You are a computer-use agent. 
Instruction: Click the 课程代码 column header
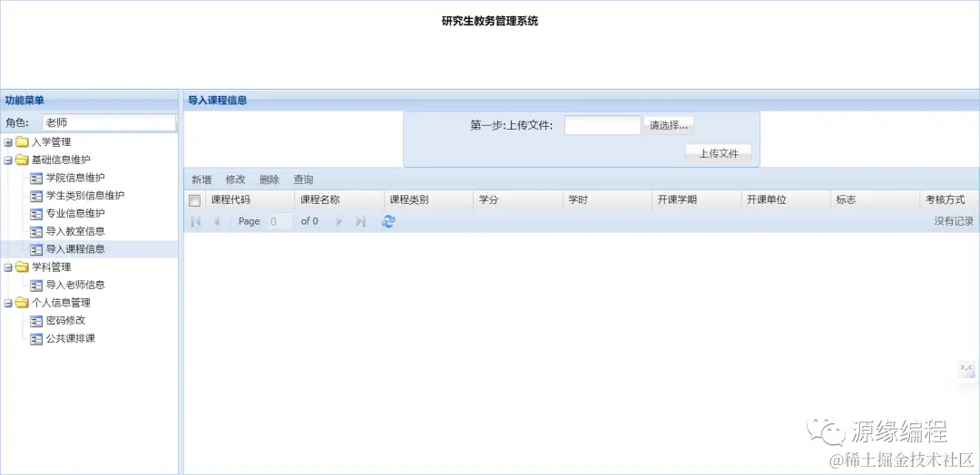250,200
